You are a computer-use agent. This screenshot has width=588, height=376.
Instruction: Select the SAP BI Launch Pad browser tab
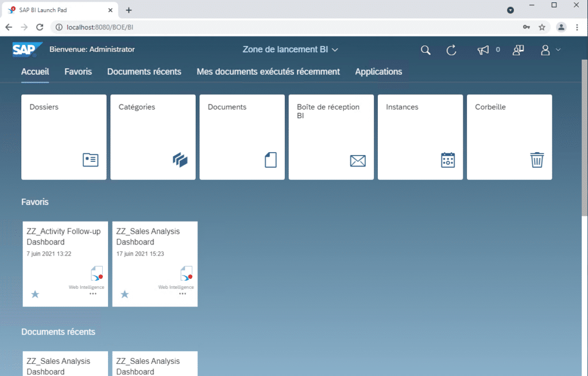click(60, 10)
